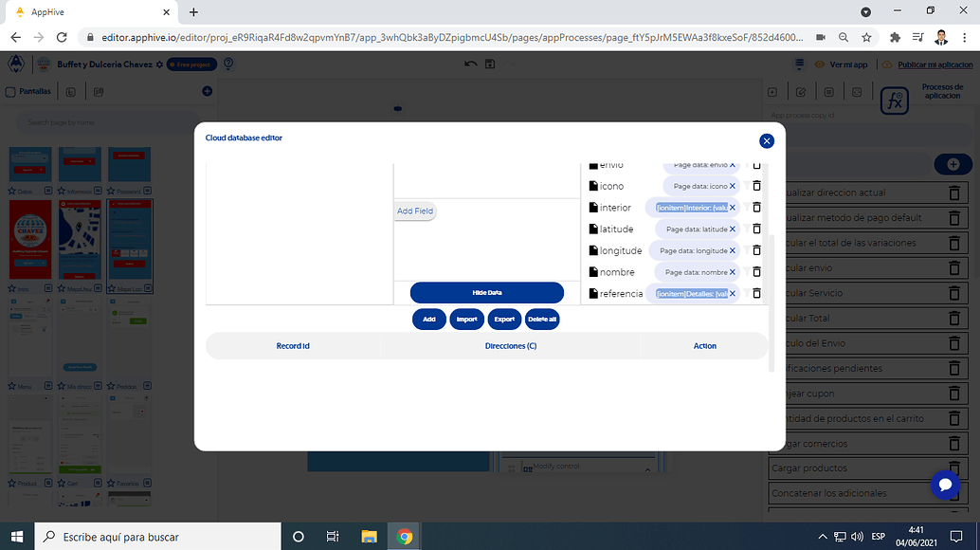Select the Pantallas tab in left panel
The image size is (980, 550).
tap(28, 91)
